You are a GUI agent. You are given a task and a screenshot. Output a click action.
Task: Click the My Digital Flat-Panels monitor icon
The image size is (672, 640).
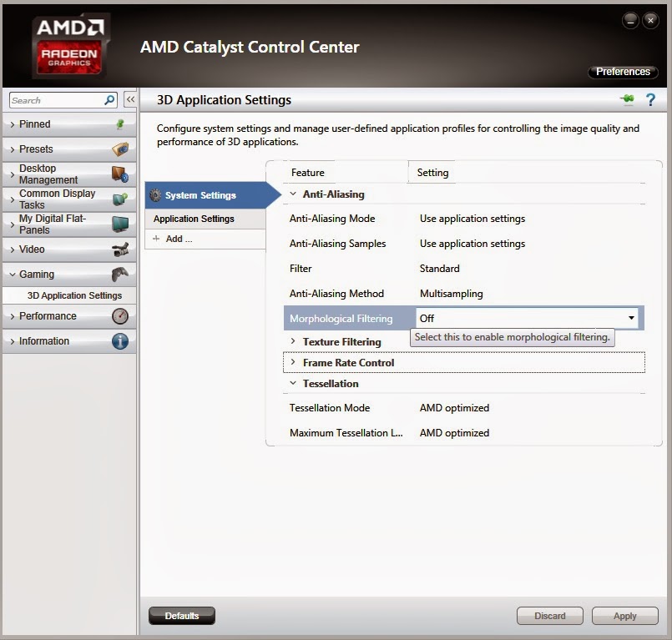point(120,224)
